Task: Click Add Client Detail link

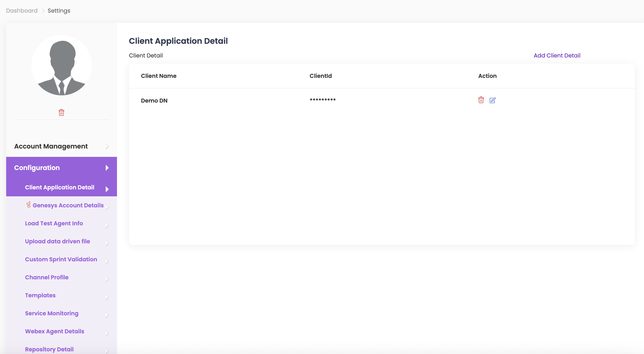Action: coord(557,55)
